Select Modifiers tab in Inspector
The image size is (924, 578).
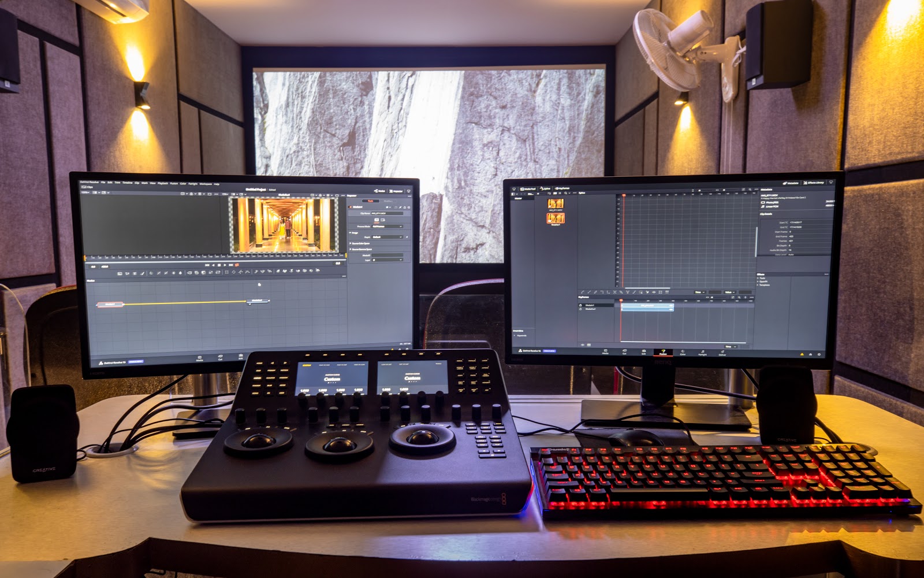pos(389,201)
